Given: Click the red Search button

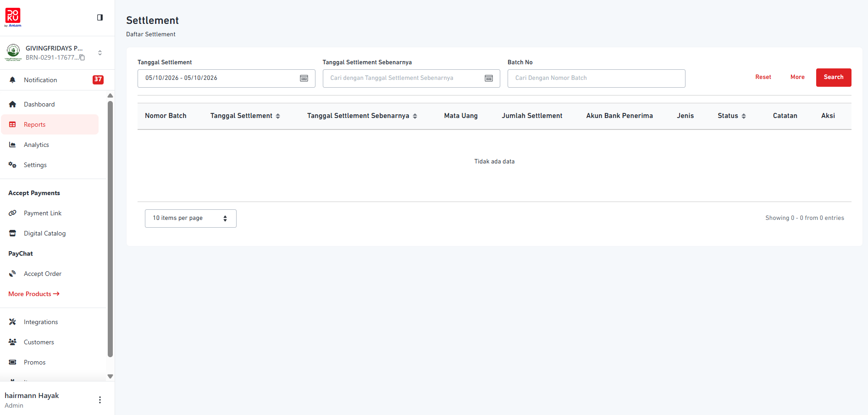Looking at the screenshot, I should (834, 78).
